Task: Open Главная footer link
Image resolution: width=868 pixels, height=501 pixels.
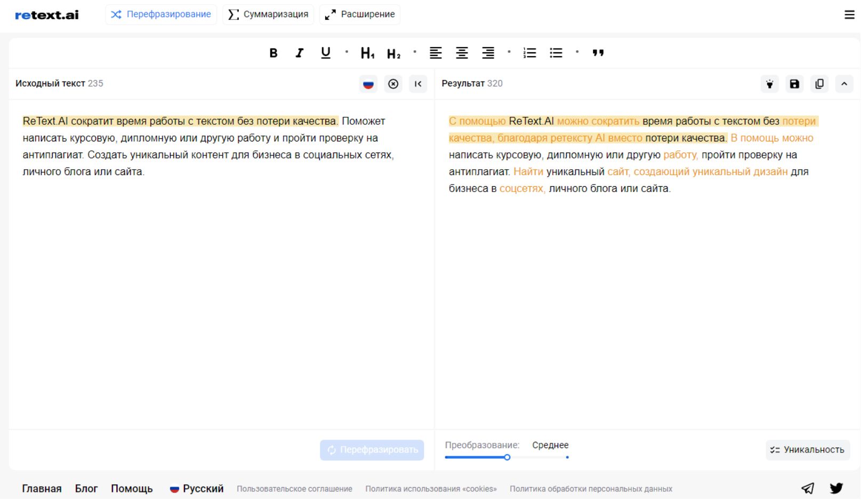Action: pos(42,489)
